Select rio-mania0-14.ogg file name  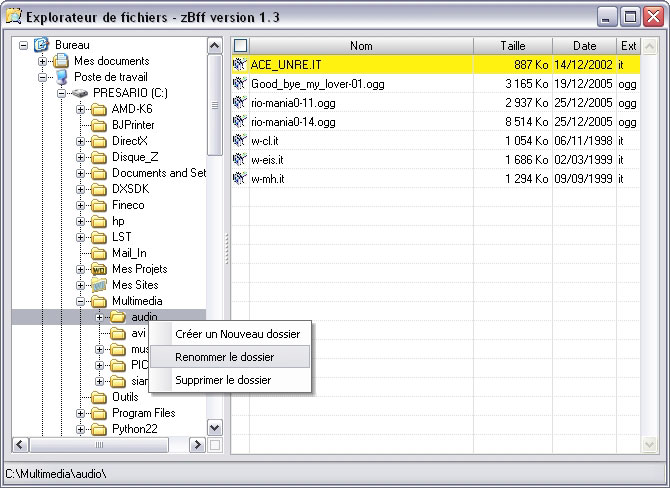pos(293,122)
